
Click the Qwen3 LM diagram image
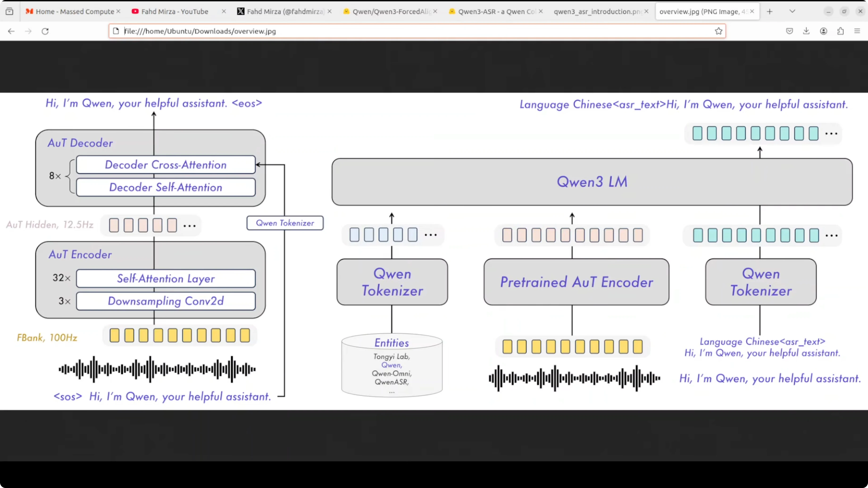pos(592,182)
